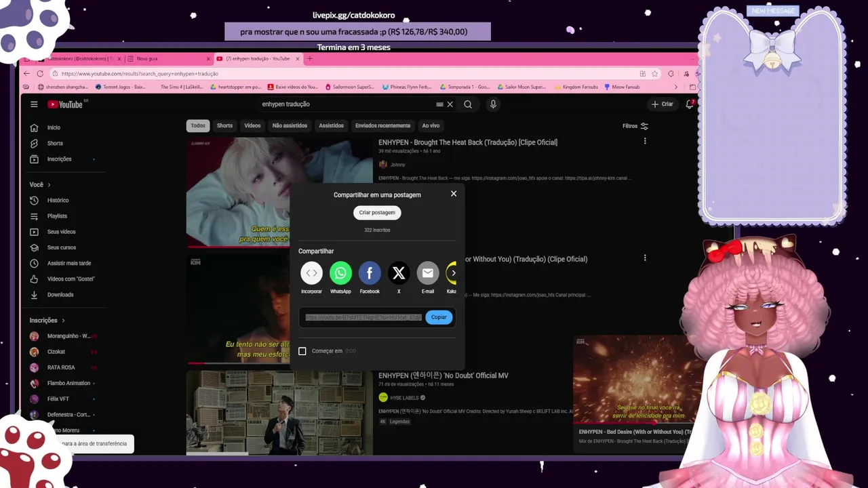This screenshot has width=868, height=488.
Task: Expand the Você section chevron
Action: coord(49,185)
